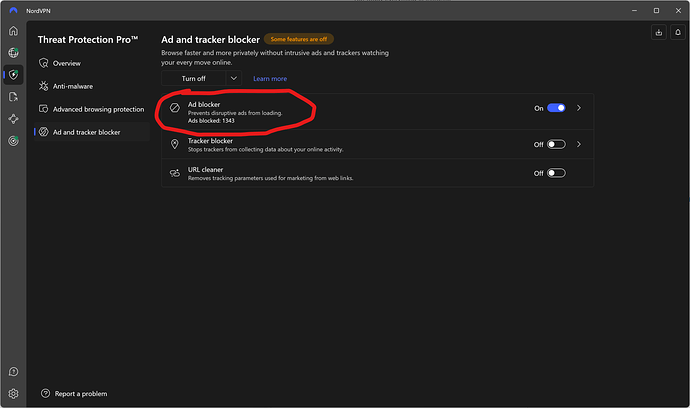This screenshot has width=690, height=408.
Task: Click the Advanced browsing protection icon
Action: [44, 109]
